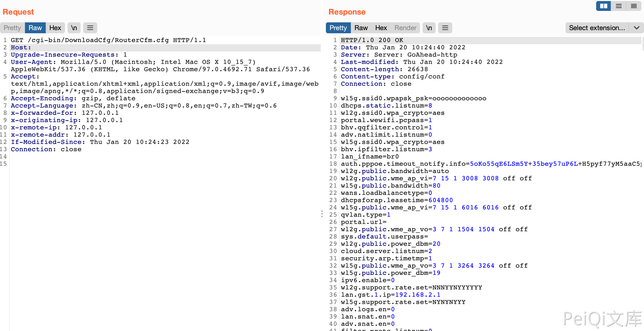Switch Response view to Raw tab

point(361,28)
